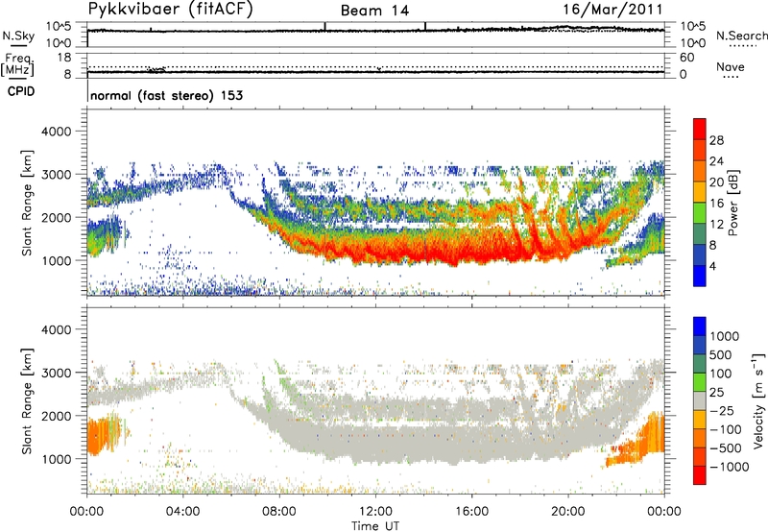Viewport: 768px width, 532px height.
Task: Click the Freq. [MHz] axis label
Action: (x=18, y=64)
